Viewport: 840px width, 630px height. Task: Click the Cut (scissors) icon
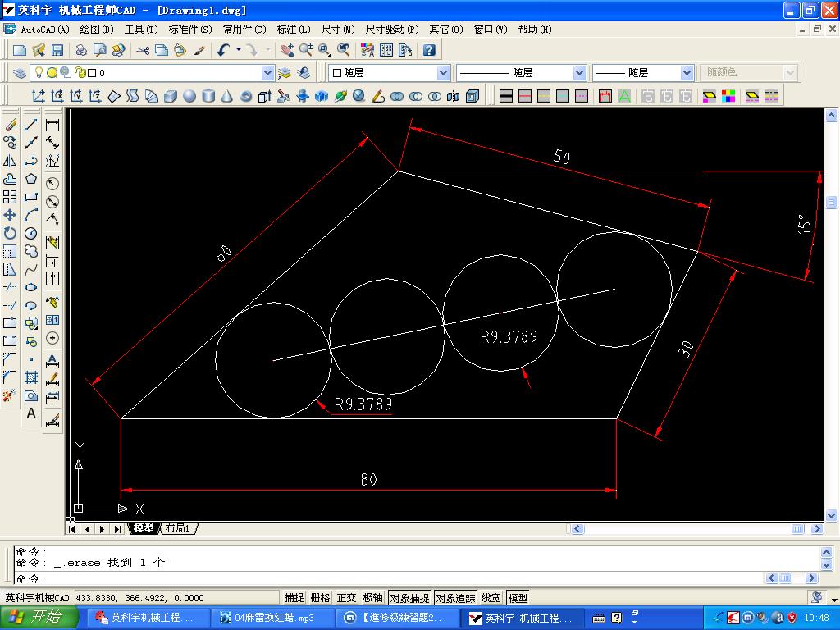[143, 50]
